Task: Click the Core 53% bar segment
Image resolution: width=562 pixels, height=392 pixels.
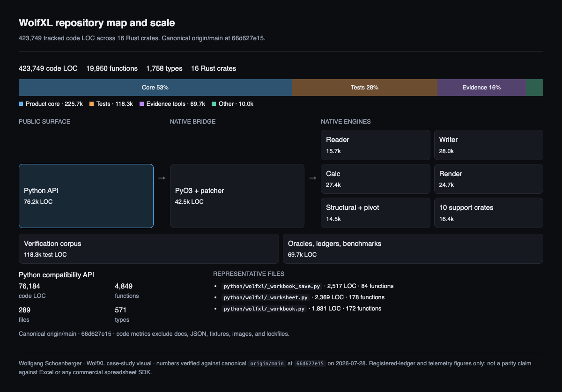Action: tap(155, 88)
